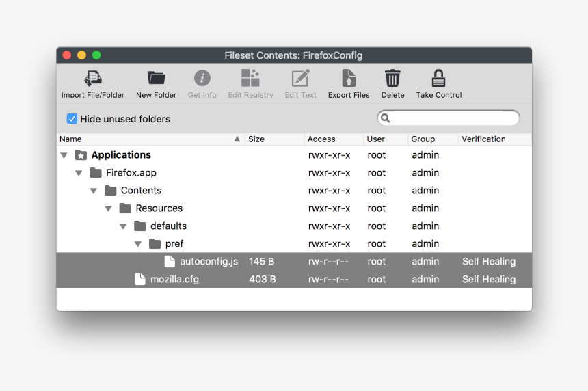The height and width of the screenshot is (391, 588).
Task: Select the autoconfig.js file row
Action: (x=209, y=262)
